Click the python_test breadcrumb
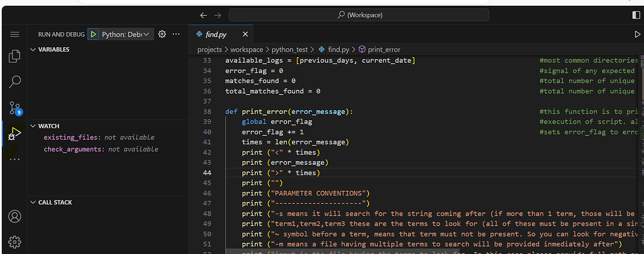Image resolution: width=644 pixels, height=254 pixels. (289, 50)
